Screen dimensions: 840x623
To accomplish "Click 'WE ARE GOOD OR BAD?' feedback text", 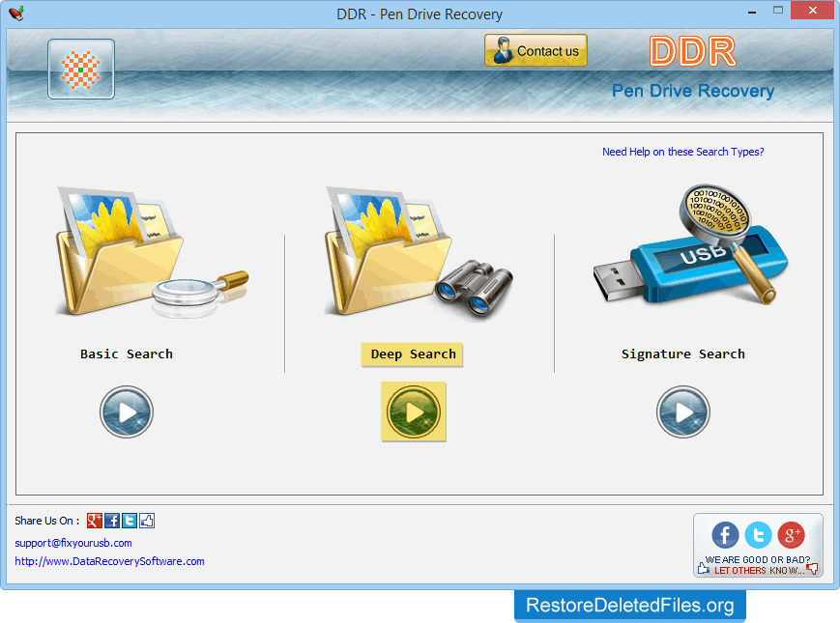I will (x=758, y=560).
